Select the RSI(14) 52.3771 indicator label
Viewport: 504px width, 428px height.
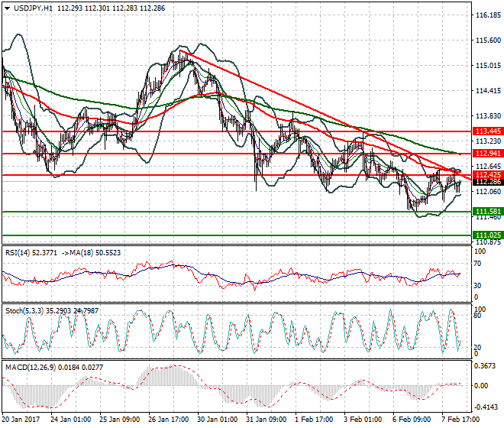31,253
